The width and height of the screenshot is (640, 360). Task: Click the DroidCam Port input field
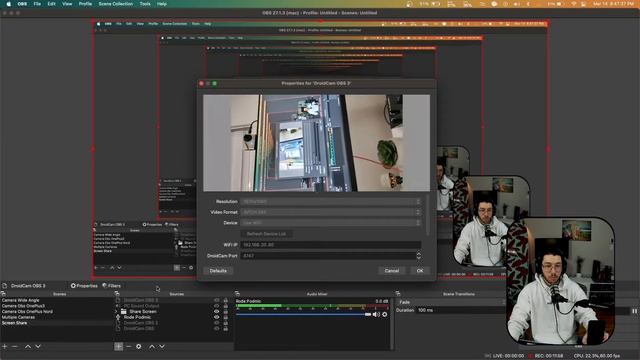[328, 256]
